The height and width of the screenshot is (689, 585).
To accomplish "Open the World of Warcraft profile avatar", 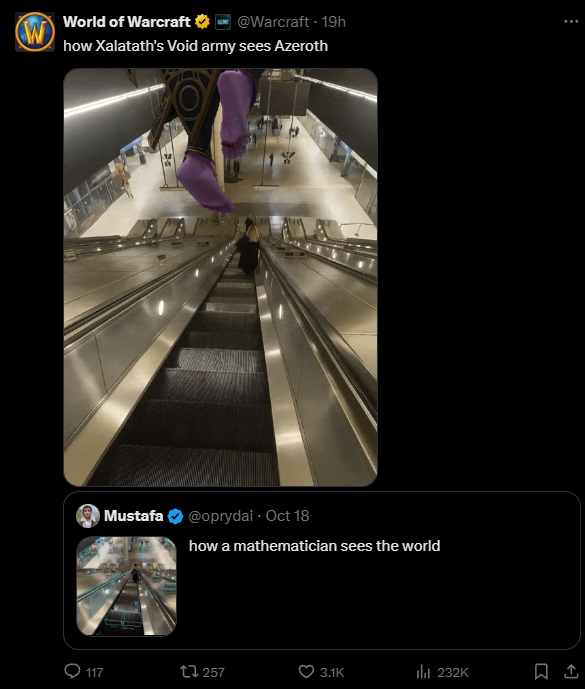I will (x=35, y=32).
